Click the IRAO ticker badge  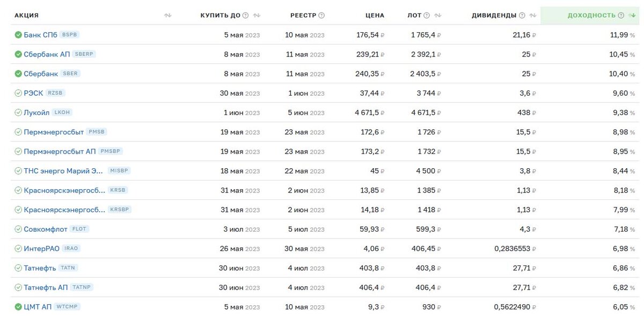pyautogui.click(x=71, y=248)
